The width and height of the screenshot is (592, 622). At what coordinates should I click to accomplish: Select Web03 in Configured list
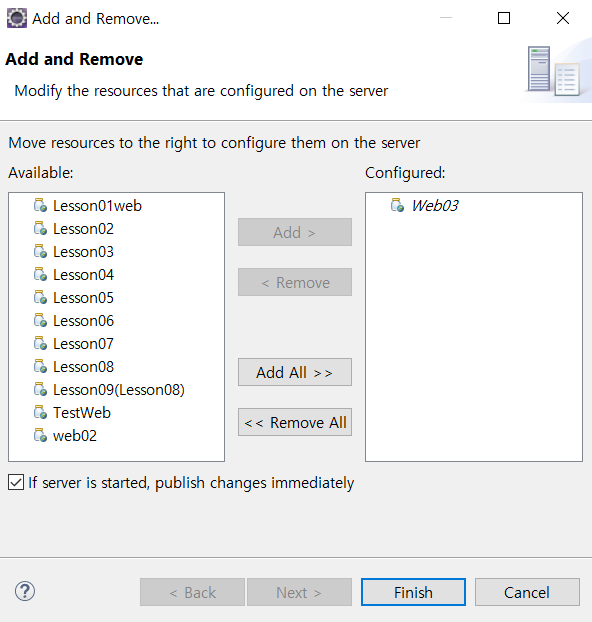point(434,206)
